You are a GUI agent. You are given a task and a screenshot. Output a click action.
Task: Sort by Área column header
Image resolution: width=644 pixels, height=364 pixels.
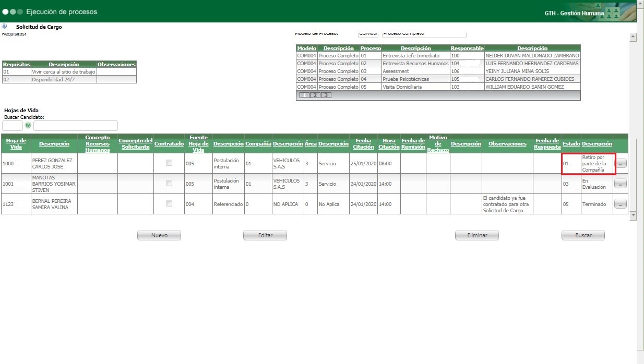311,143
